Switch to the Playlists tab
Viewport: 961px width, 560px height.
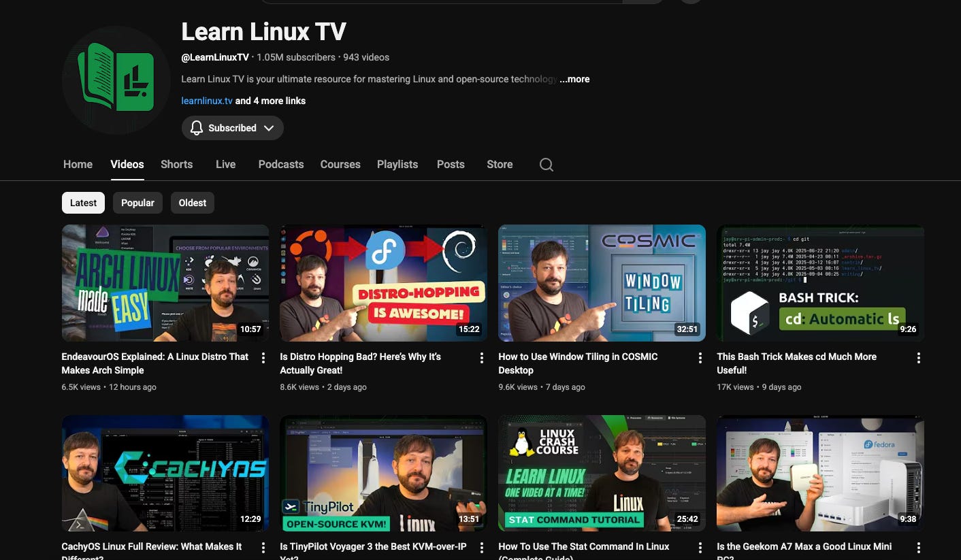coord(397,165)
